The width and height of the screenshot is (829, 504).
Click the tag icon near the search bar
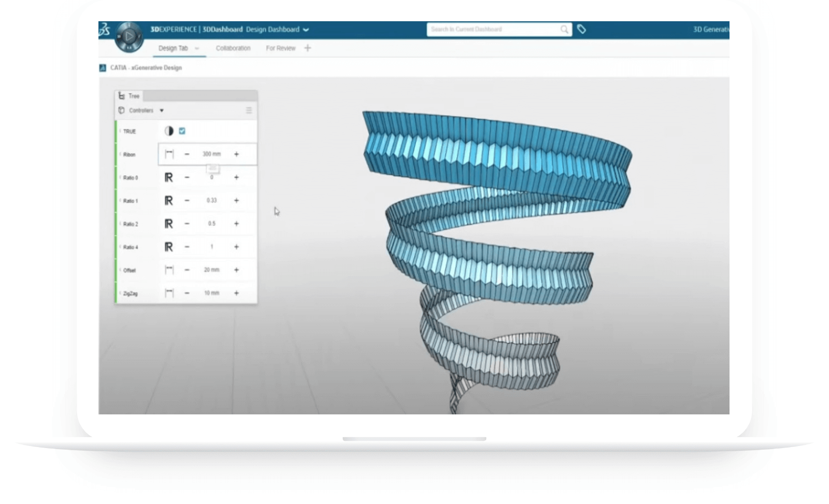point(582,30)
